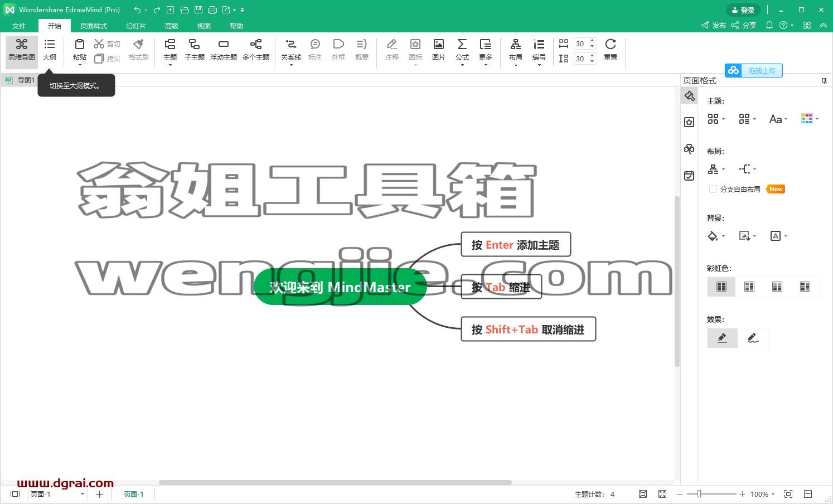Image resolution: width=833 pixels, height=504 pixels.
Task: Open a file via folder icon
Action: (185, 10)
